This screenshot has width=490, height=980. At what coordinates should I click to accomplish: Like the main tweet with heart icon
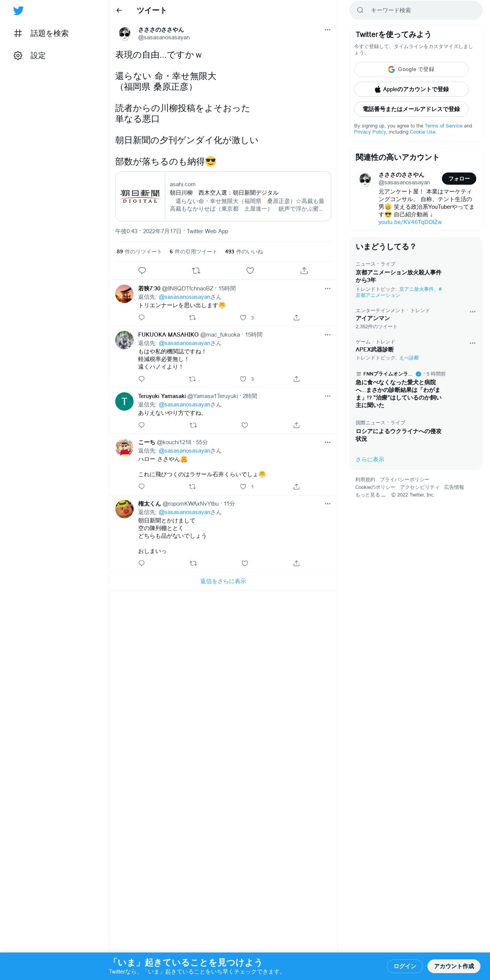click(x=250, y=271)
